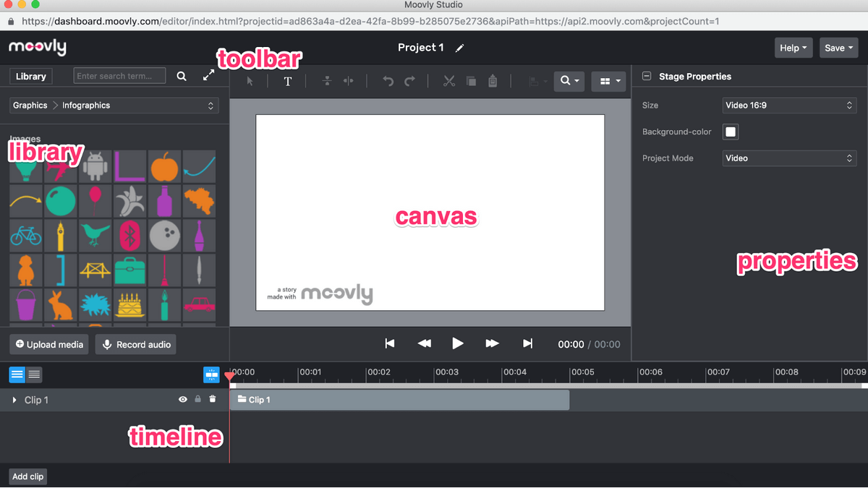Screen dimensions: 868x488
Task: Open the zoom magnifier dropdown
Action: (x=569, y=81)
